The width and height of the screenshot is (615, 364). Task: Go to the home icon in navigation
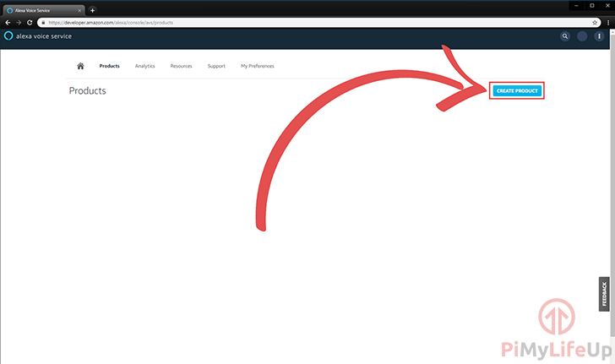pos(80,66)
